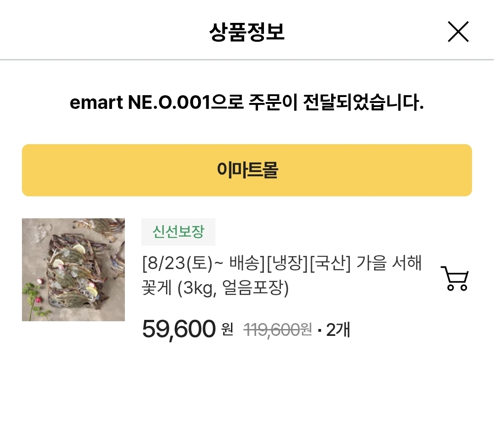
Task: Click the 59,600 sale price
Action: pos(179,329)
